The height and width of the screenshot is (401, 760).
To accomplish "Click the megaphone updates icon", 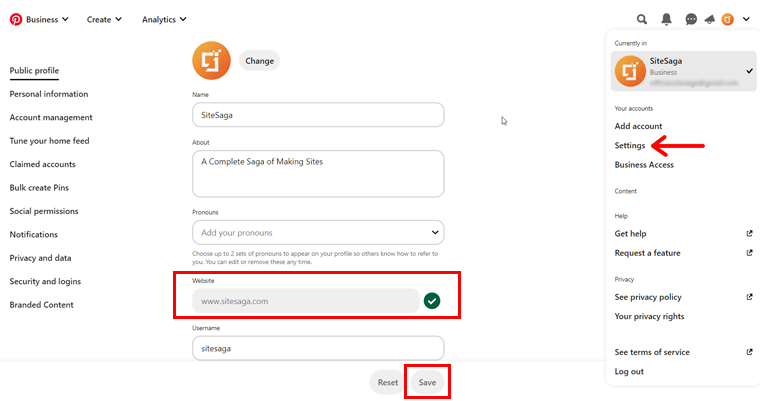I will coord(710,19).
